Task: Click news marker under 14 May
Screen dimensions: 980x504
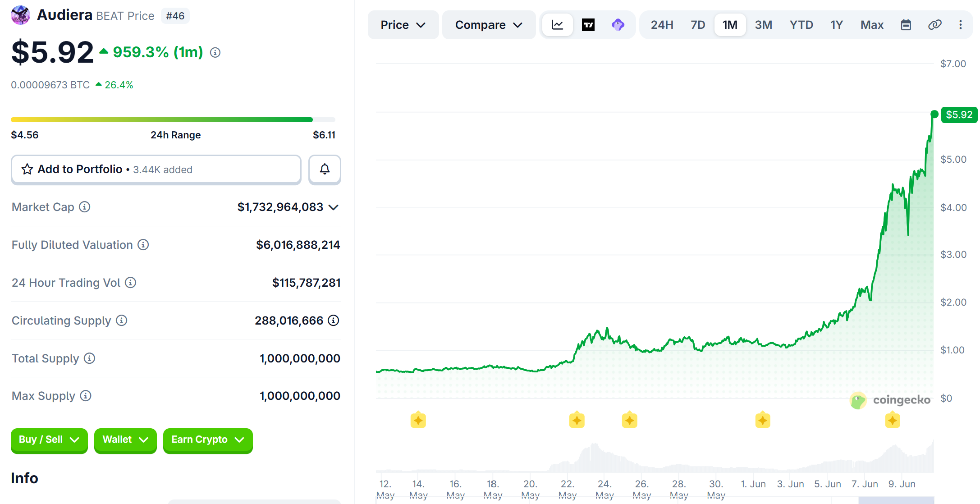Action: 418,420
